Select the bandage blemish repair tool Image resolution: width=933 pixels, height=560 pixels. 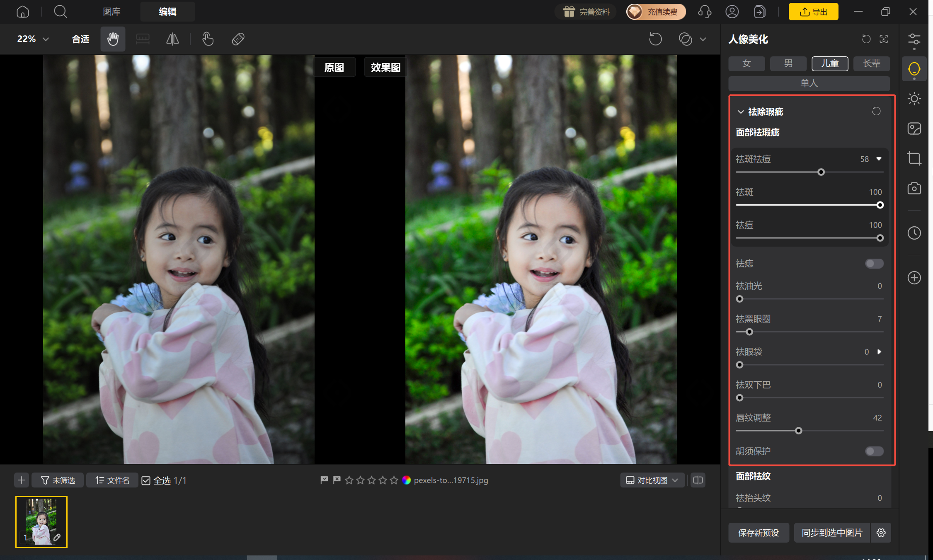pyautogui.click(x=238, y=39)
